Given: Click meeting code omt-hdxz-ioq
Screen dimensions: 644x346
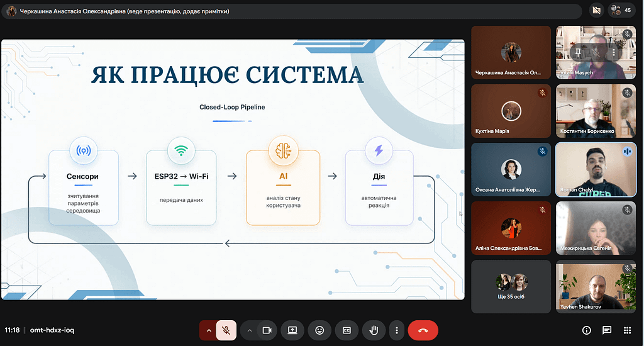Looking at the screenshot, I should [52, 330].
